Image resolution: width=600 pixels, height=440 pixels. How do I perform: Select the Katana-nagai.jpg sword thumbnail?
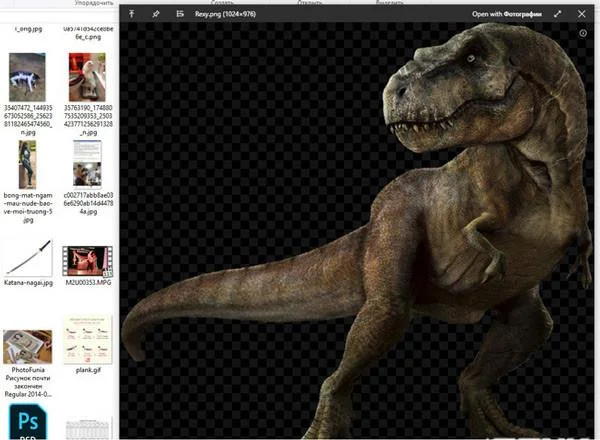click(x=28, y=257)
